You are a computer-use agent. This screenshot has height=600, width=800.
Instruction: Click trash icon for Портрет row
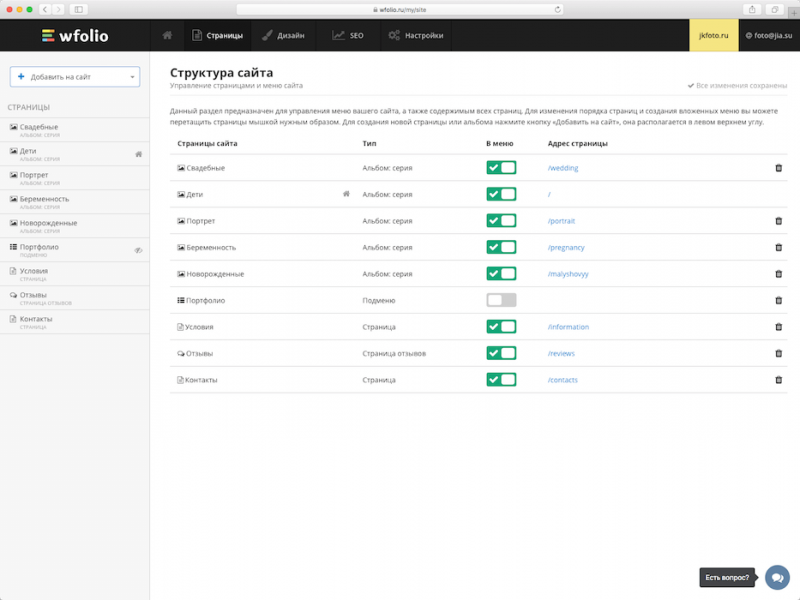[778, 221]
